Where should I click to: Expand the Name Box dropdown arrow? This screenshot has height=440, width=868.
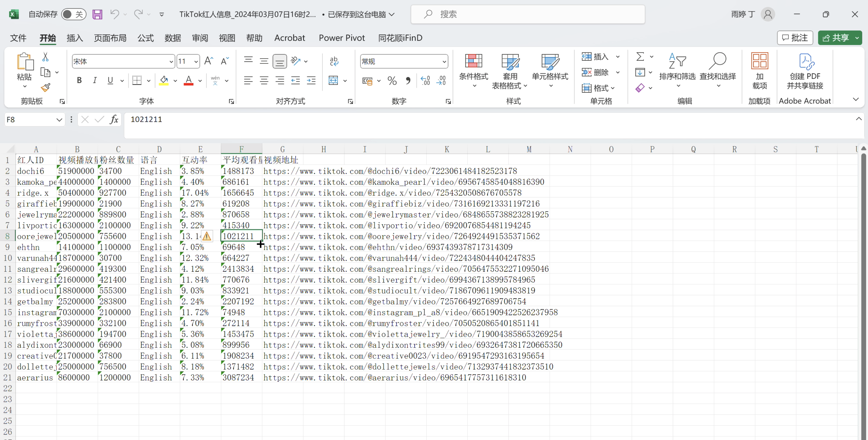[x=59, y=120]
